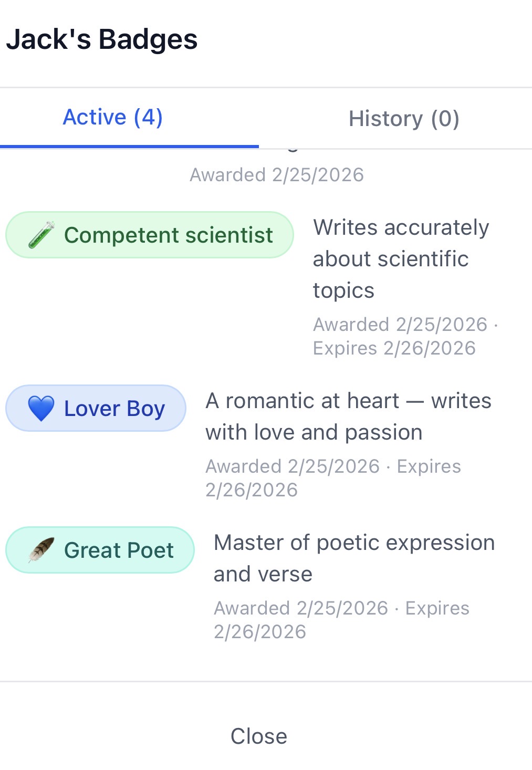Viewport: 532px width, 770px height.
Task: Choose the Great Poet badge
Action: 100,550
